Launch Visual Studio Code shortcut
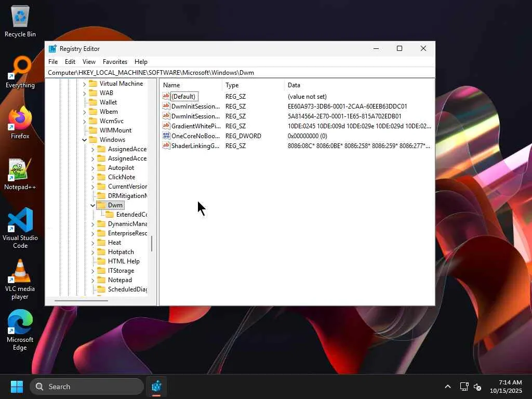This screenshot has height=399, width=532. (20, 228)
